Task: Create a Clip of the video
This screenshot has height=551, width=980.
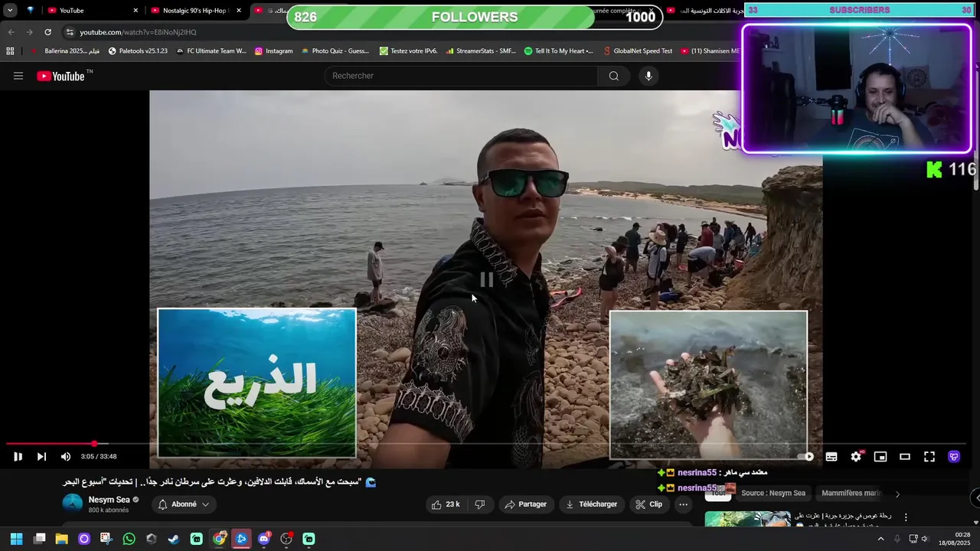Action: pyautogui.click(x=648, y=504)
